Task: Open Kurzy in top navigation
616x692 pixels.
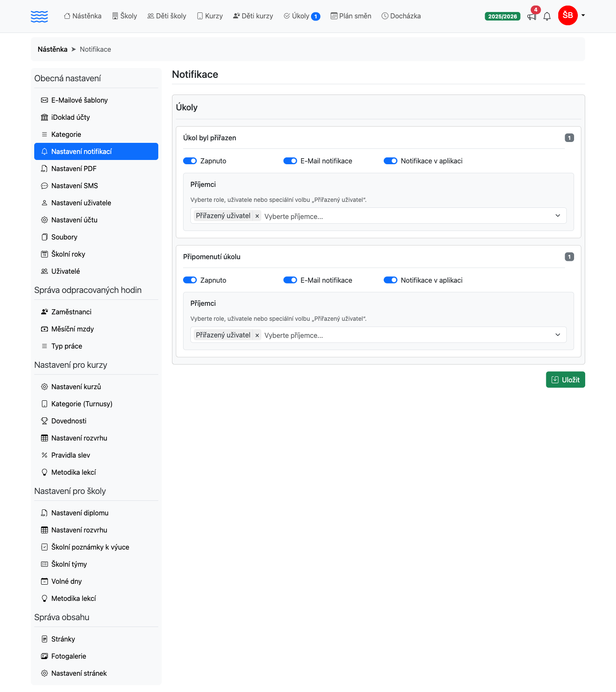Action: tap(210, 16)
